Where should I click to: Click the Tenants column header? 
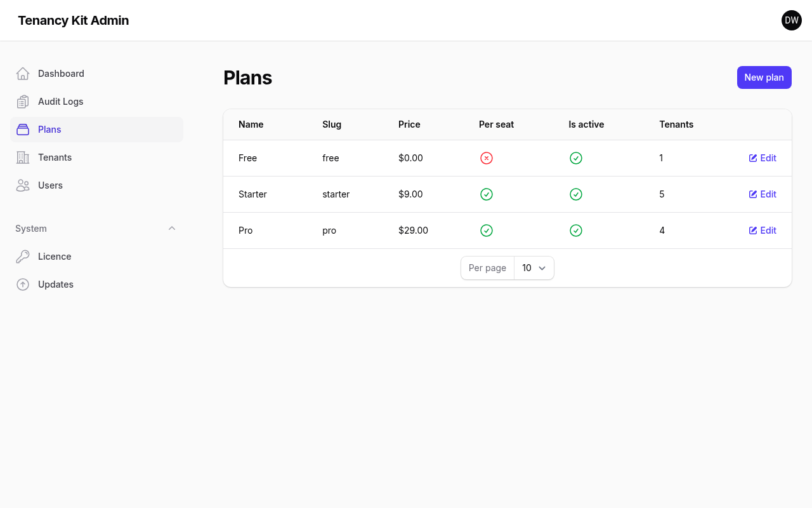point(676,124)
